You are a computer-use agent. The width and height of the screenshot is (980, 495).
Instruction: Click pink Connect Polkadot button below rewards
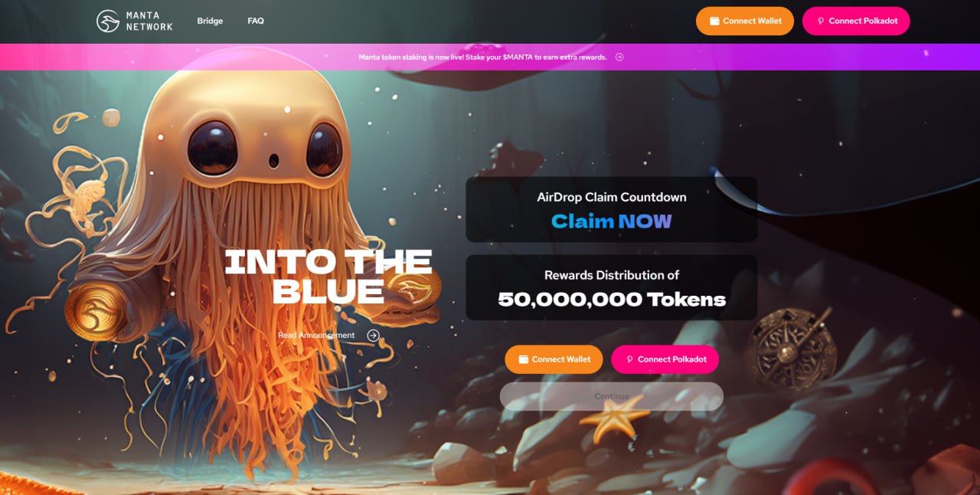pyautogui.click(x=665, y=359)
